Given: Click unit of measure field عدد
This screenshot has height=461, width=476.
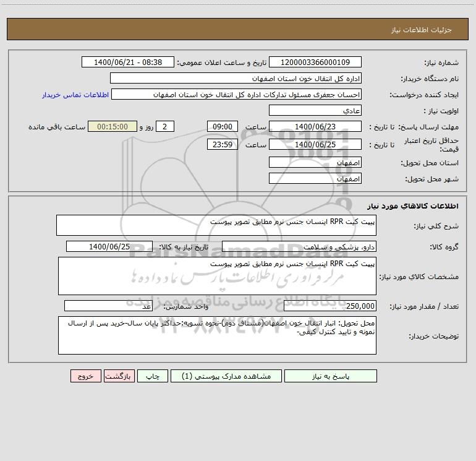Looking at the screenshot, I should point(108,306).
